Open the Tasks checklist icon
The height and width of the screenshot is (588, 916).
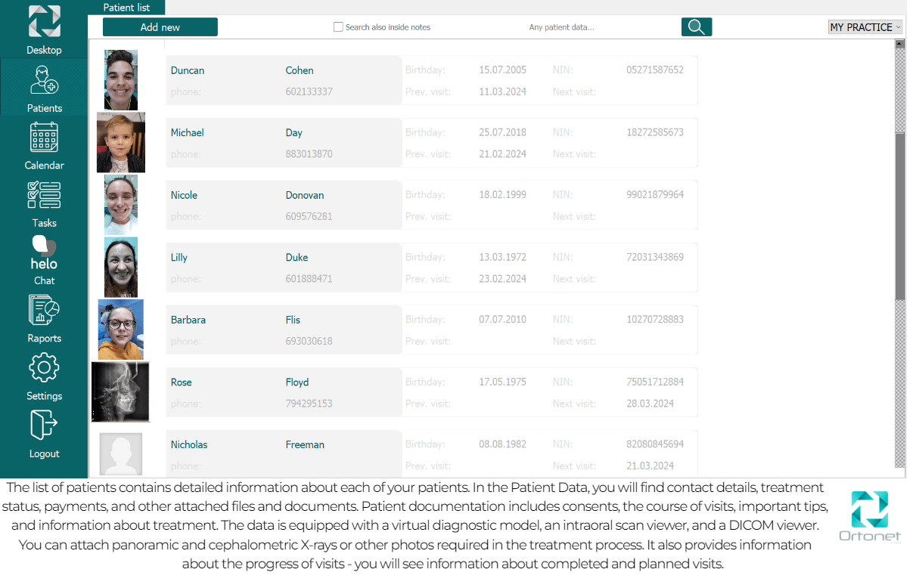pos(44,196)
